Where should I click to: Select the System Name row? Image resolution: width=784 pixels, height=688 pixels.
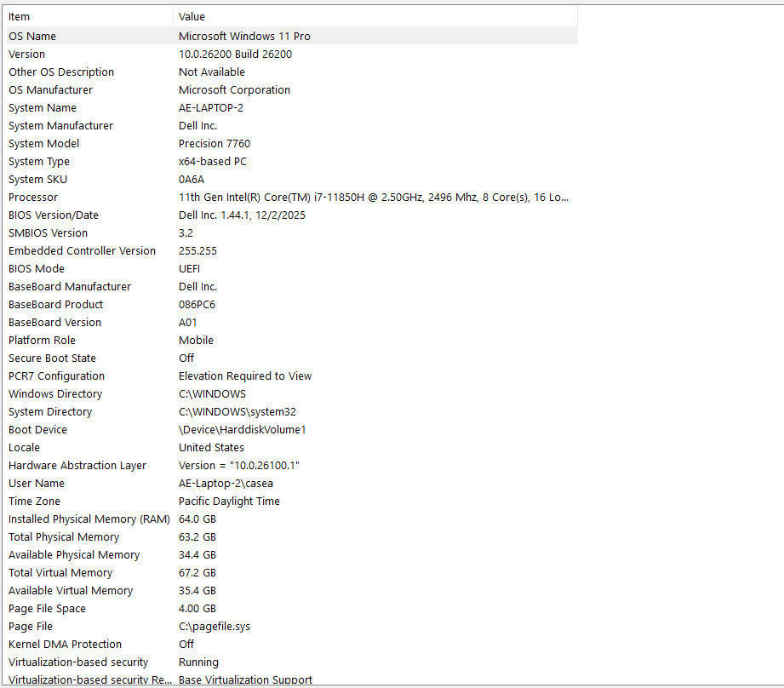coord(290,108)
